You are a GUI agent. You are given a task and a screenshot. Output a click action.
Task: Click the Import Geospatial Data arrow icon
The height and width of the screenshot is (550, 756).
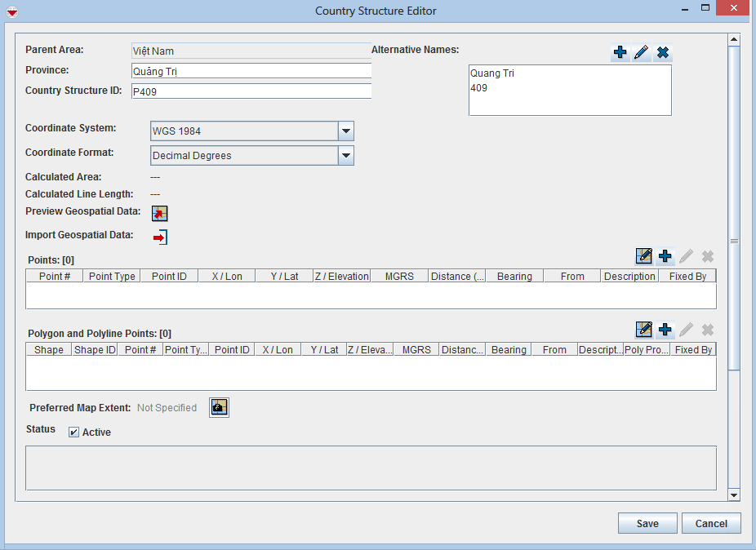[x=160, y=237]
